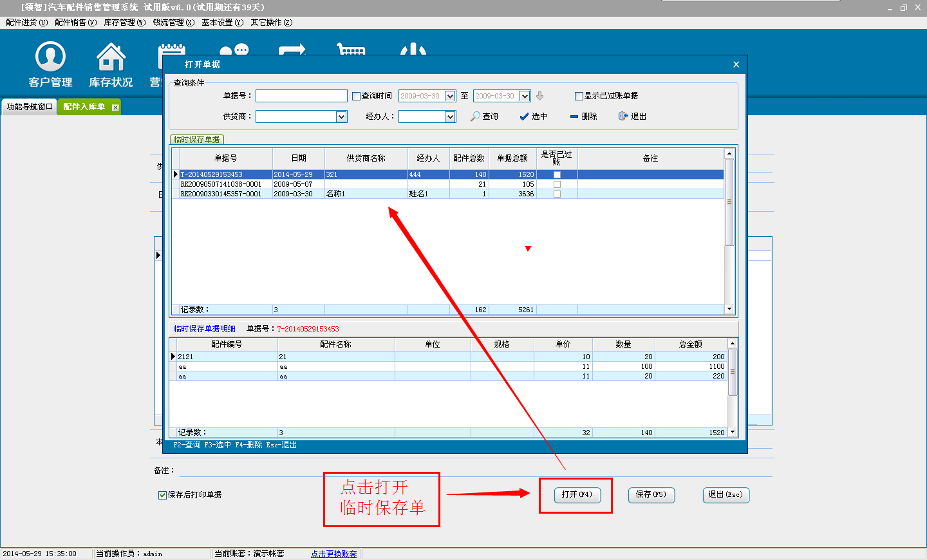Image resolution: width=927 pixels, height=560 pixels.
Task: Toggle the 保存后打印单据 checkbox
Action: [162, 495]
